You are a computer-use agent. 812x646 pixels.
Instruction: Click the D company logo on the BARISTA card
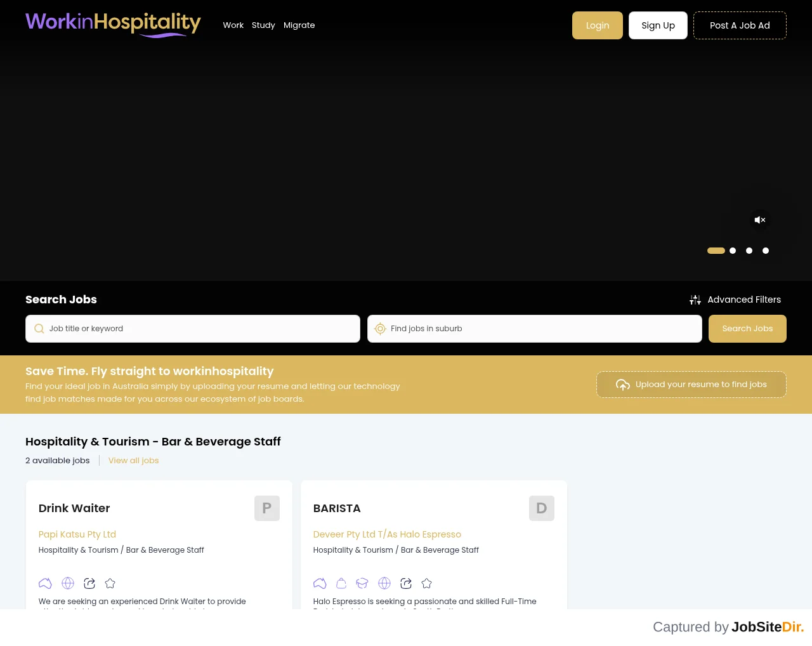pyautogui.click(x=542, y=508)
